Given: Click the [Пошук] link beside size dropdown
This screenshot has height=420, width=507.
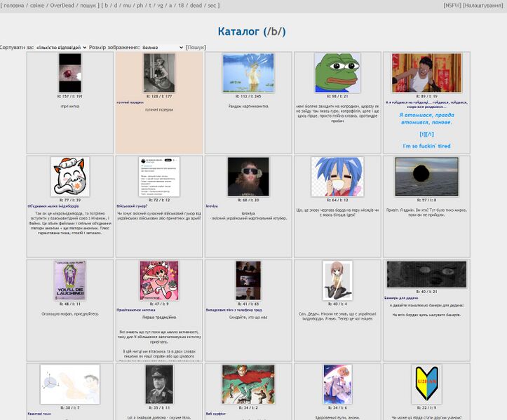Looking at the screenshot, I should 196,48.
